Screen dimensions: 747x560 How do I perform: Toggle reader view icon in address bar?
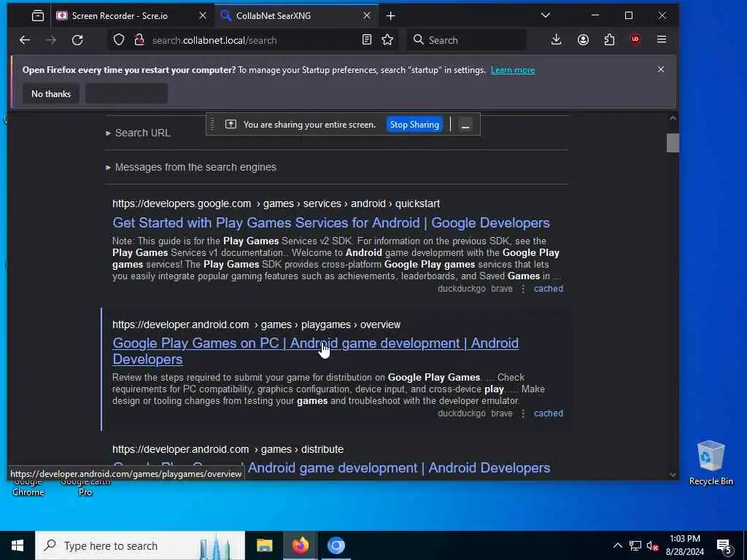point(366,40)
